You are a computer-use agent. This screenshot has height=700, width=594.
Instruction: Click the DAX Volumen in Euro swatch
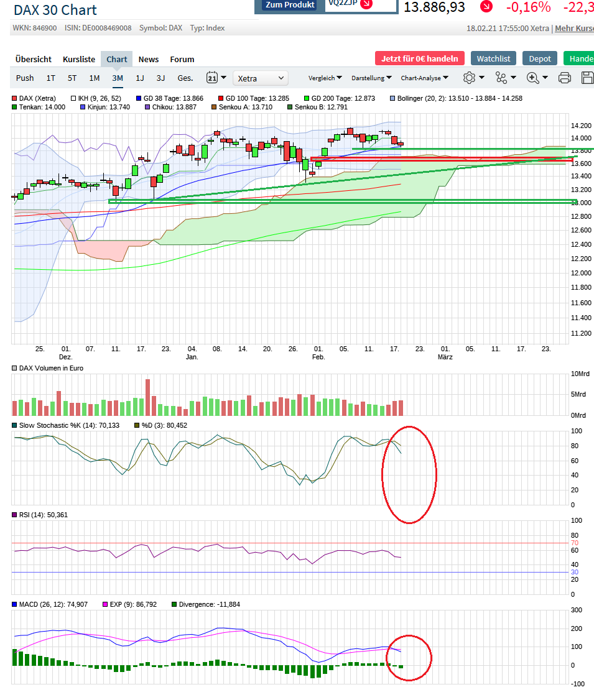(x=14, y=368)
